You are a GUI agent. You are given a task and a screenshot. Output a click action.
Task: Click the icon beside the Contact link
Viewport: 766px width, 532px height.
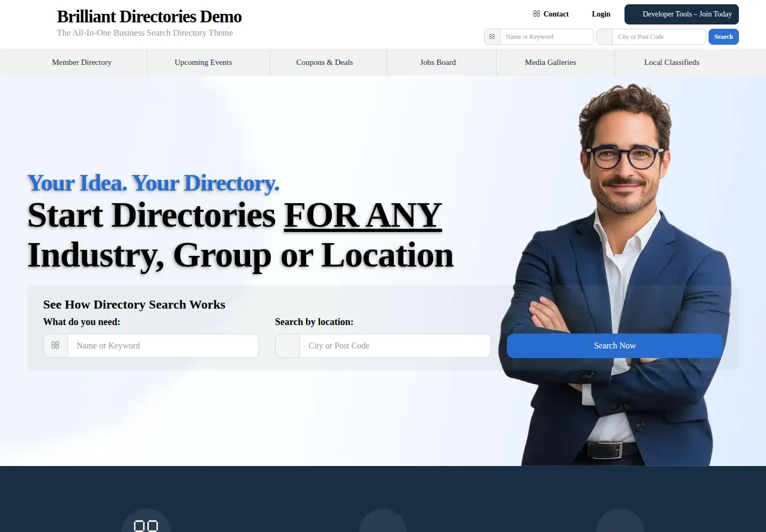pyautogui.click(x=536, y=14)
